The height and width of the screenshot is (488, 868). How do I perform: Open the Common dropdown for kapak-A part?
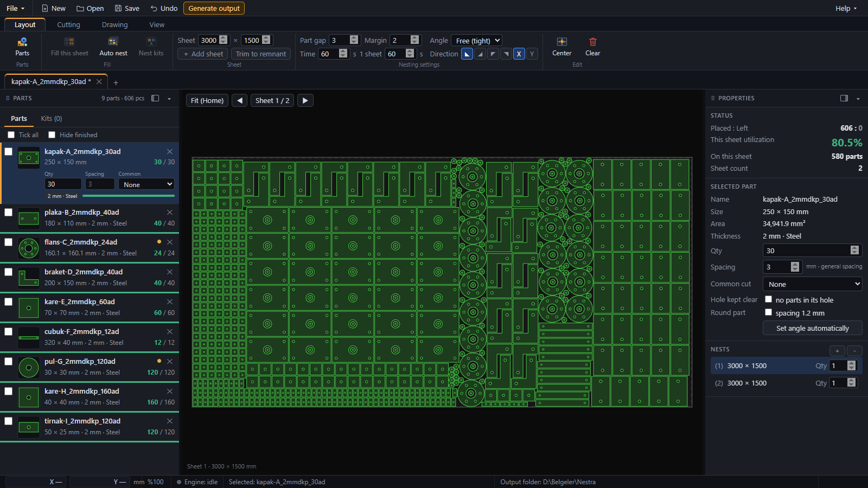pyautogui.click(x=146, y=184)
